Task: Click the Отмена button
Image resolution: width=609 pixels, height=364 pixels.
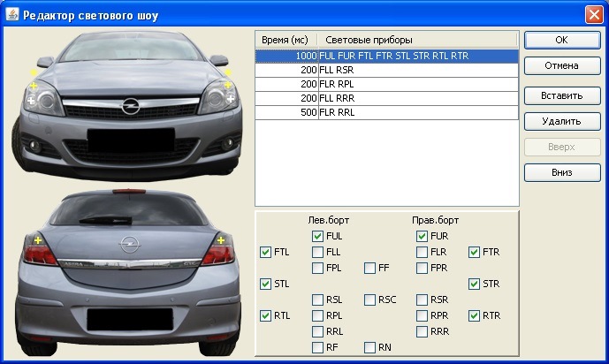Action: [562, 65]
